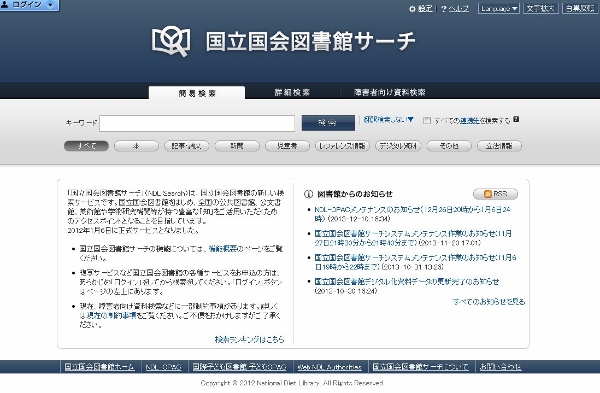
Task: Click the RSS feed button
Action: pyautogui.click(x=496, y=194)
